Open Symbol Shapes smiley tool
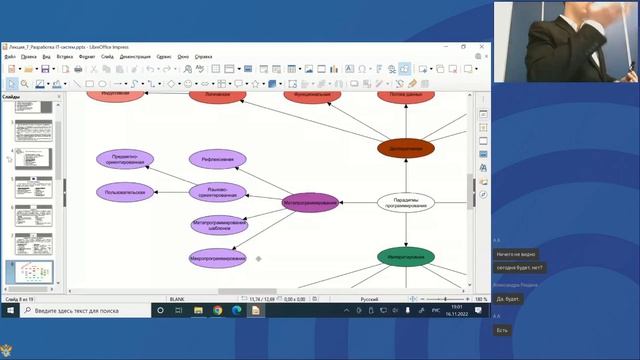Viewport: 640px width, 360px height. (x=188, y=84)
